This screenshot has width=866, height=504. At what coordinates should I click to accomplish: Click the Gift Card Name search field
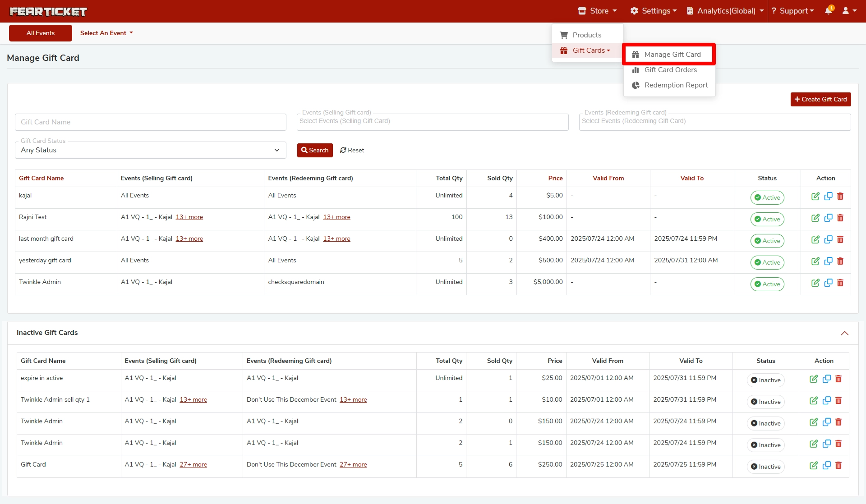pos(151,122)
